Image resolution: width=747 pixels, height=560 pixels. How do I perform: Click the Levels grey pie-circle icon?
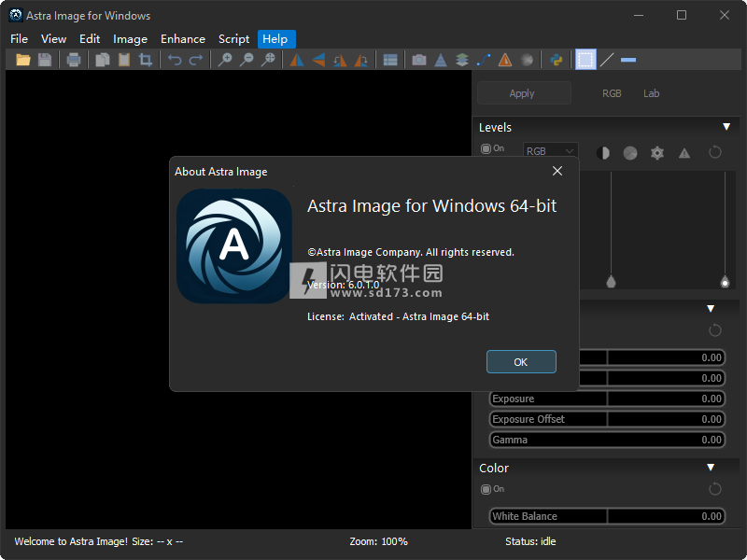point(630,153)
